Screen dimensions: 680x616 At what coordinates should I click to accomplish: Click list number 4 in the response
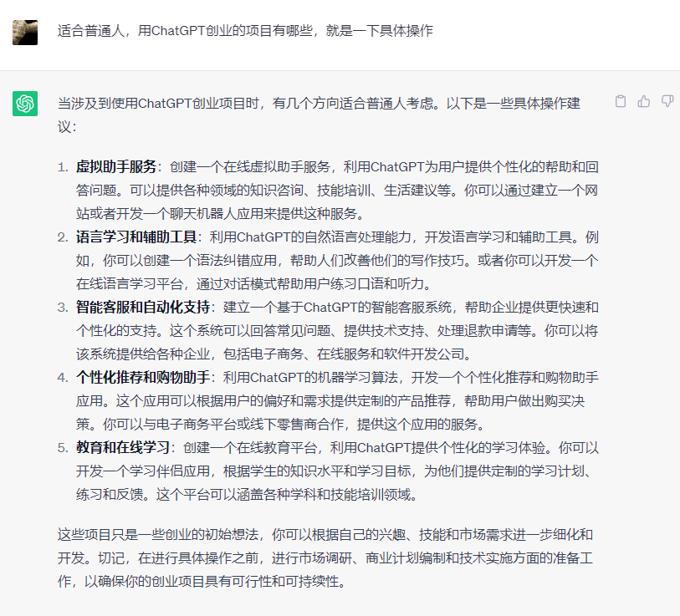62,377
